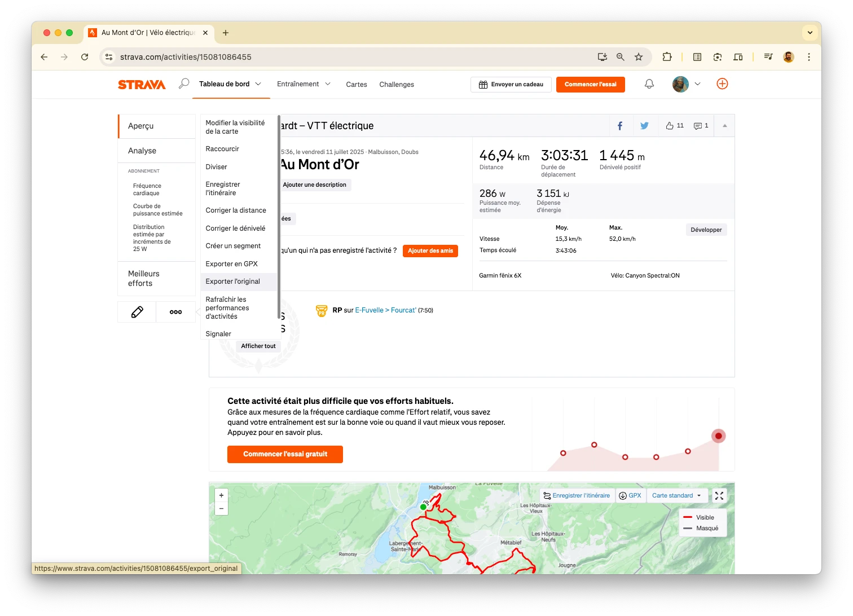Viewport: 853px width, 616px height.
Task: Collapse the activity header with the up triangle
Action: pyautogui.click(x=725, y=126)
